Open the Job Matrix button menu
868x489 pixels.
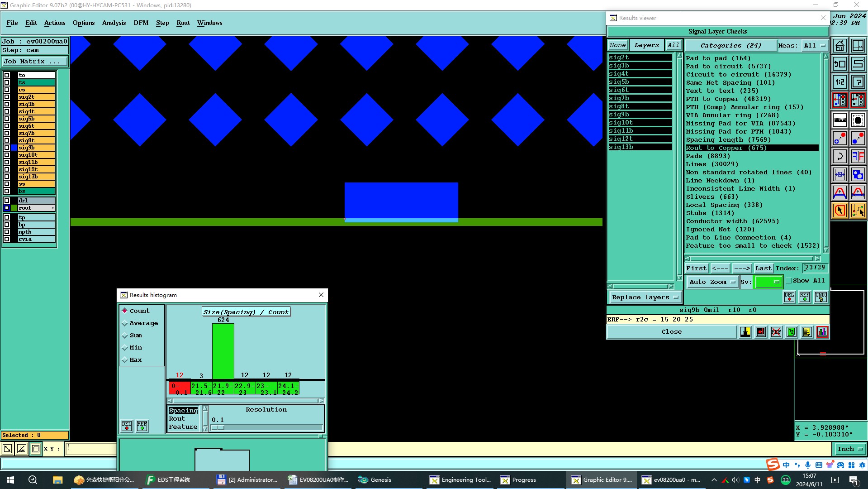tap(35, 62)
